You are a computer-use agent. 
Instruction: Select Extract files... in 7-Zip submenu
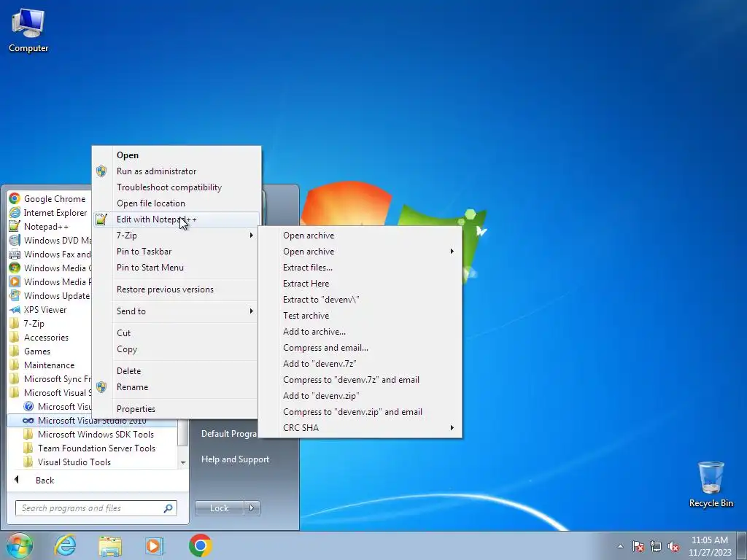click(x=360, y=268)
